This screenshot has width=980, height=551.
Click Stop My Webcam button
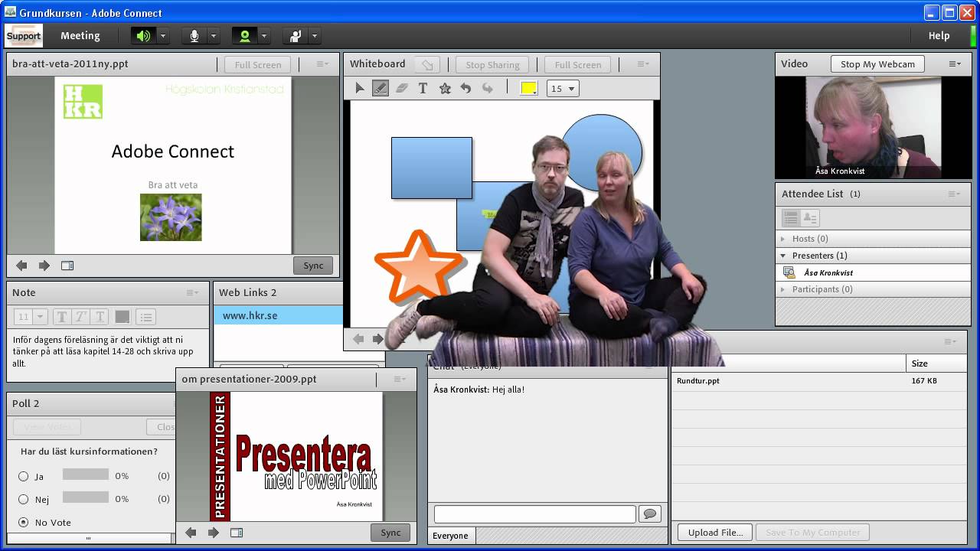(x=877, y=64)
